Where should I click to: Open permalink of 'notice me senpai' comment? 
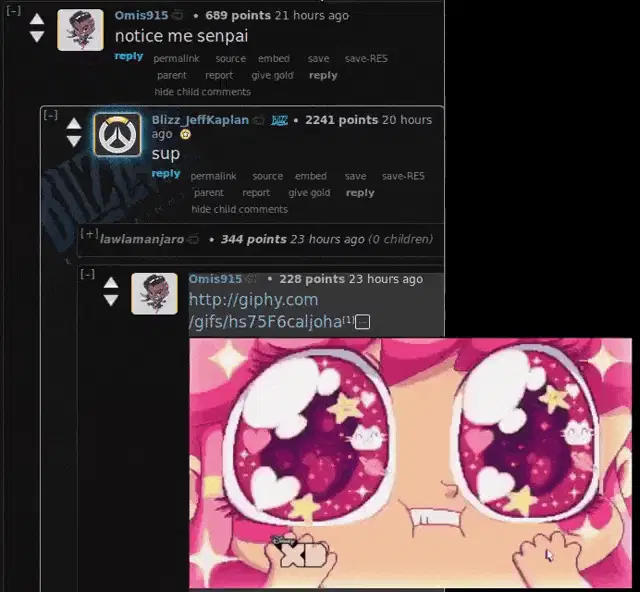[x=176, y=59]
